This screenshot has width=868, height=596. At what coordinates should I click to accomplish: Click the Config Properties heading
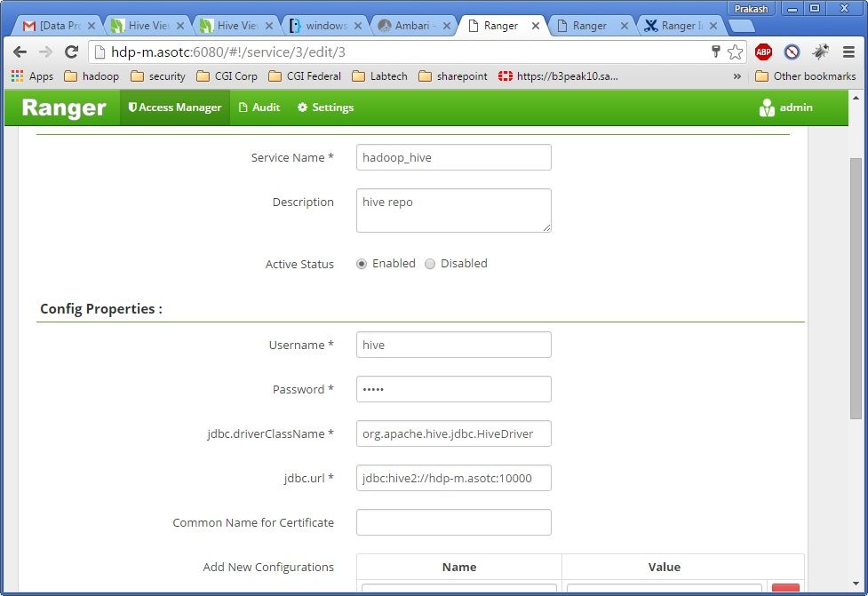pyautogui.click(x=101, y=309)
